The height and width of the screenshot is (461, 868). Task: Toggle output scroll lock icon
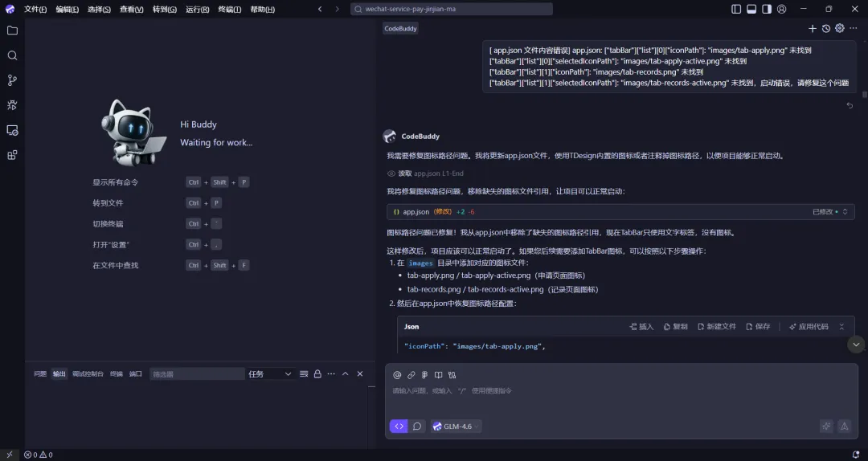(x=317, y=374)
